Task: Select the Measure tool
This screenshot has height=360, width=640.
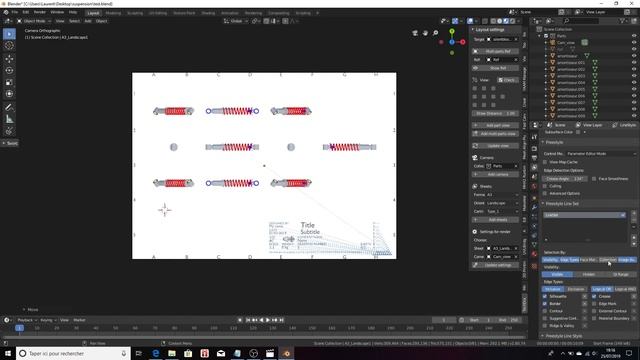Action: click(x=9, y=119)
